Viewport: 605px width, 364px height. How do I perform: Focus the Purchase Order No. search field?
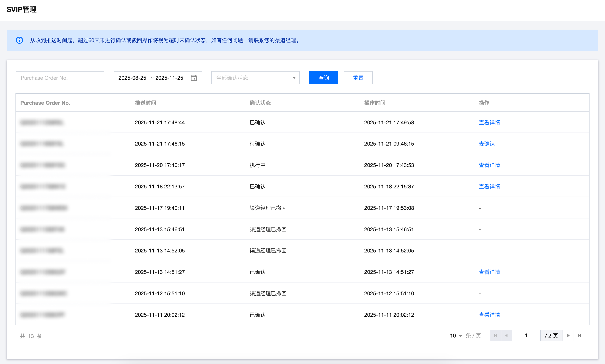pyautogui.click(x=60, y=78)
